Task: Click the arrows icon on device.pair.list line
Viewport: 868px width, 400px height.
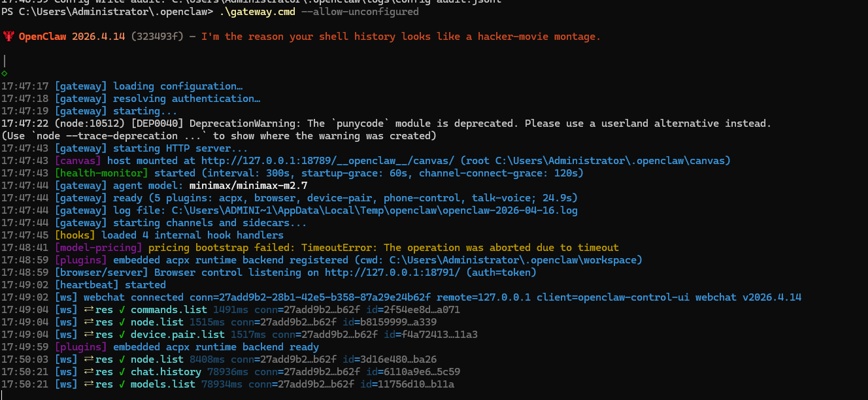Action: (x=87, y=335)
